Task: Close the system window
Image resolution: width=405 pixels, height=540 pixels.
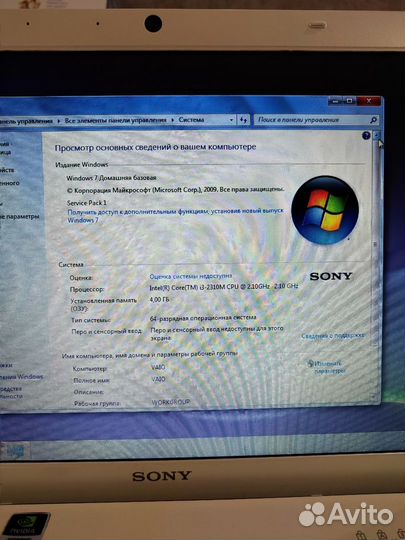Action: [x=369, y=101]
